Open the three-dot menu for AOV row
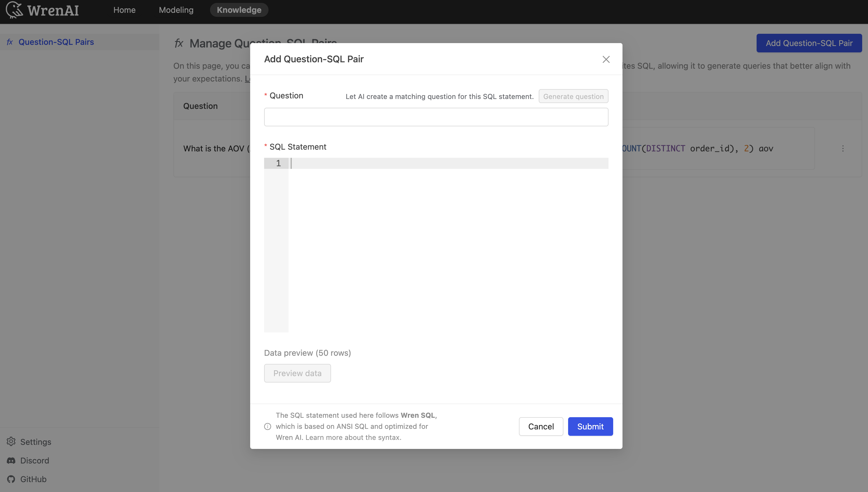Viewport: 868px width, 492px height. 842,148
